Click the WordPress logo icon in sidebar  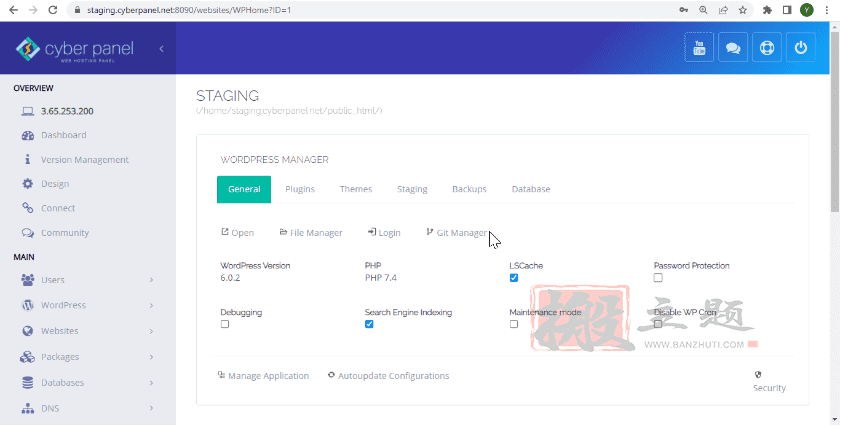pyautogui.click(x=27, y=305)
